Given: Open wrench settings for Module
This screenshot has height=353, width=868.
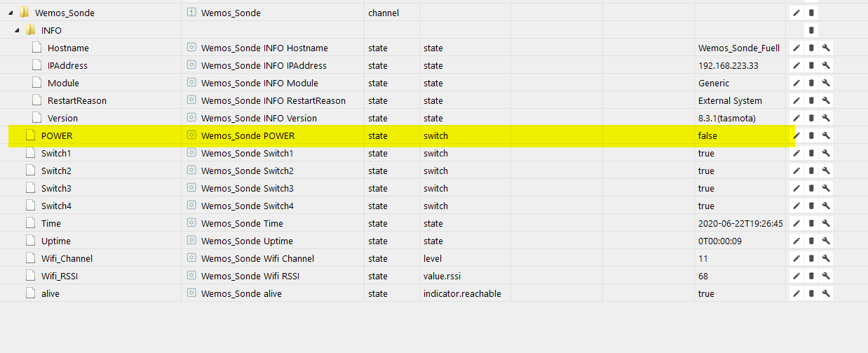Looking at the screenshot, I should [826, 83].
